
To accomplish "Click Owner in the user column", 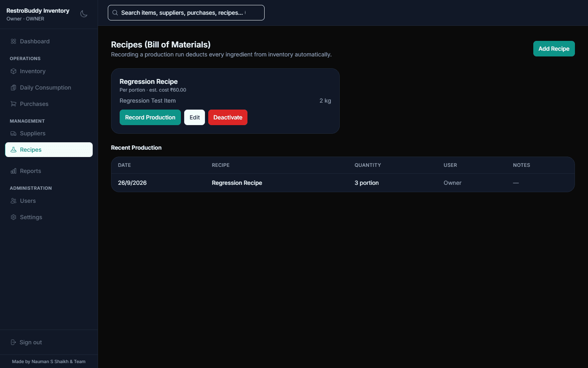I will [452, 183].
